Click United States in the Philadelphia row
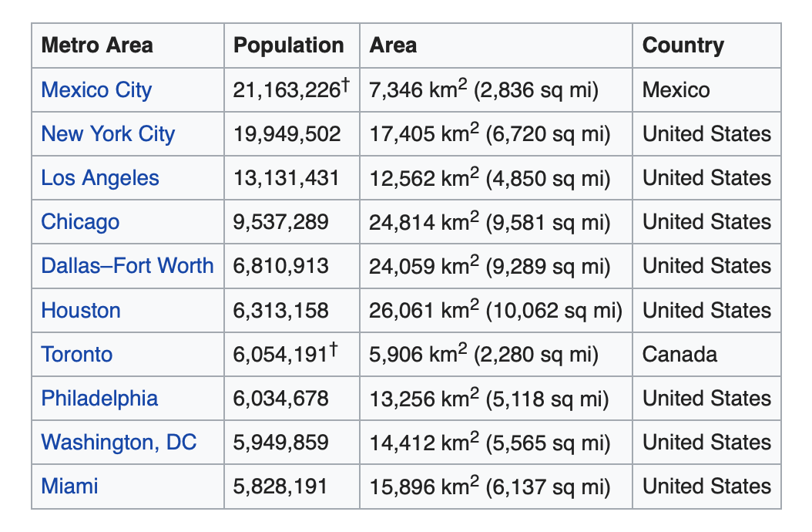This screenshot has height=532, width=812. 707,398
